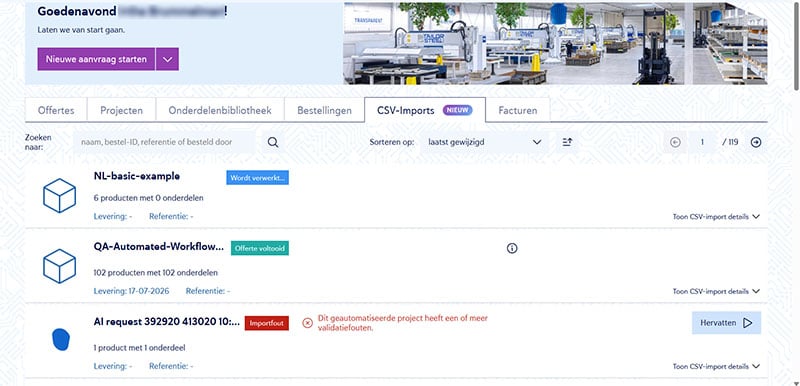Click red error icon beside validation message
Image resolution: width=800 pixels, height=386 pixels.
[x=307, y=323]
